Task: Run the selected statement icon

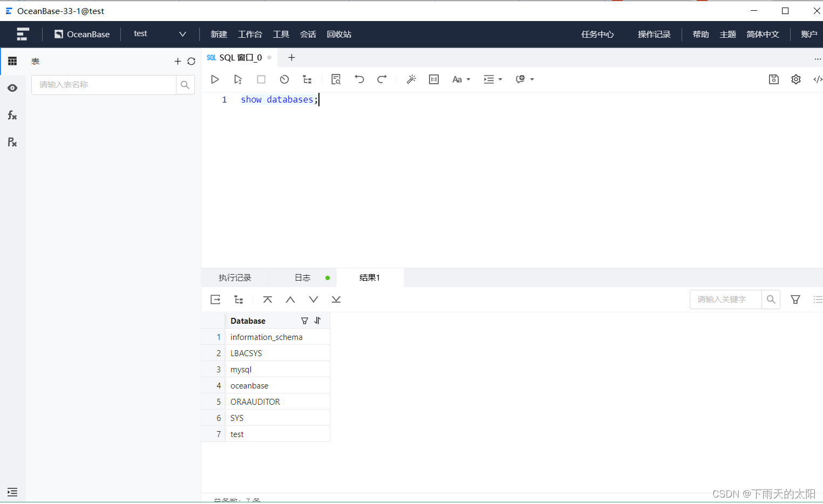Action: pos(238,79)
